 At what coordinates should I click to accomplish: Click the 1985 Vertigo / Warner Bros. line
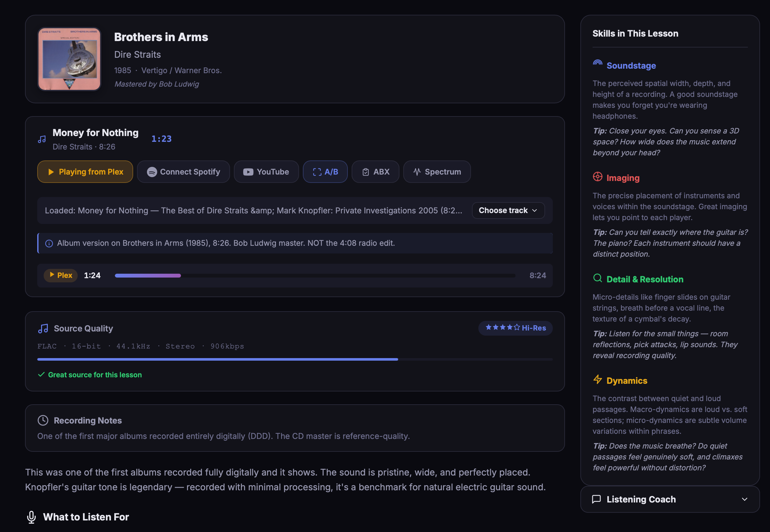point(168,70)
